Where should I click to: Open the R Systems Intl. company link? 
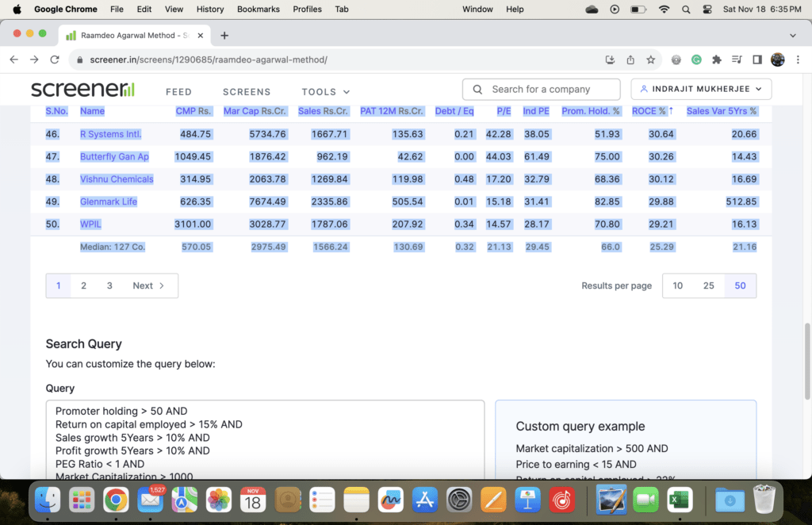pos(111,134)
